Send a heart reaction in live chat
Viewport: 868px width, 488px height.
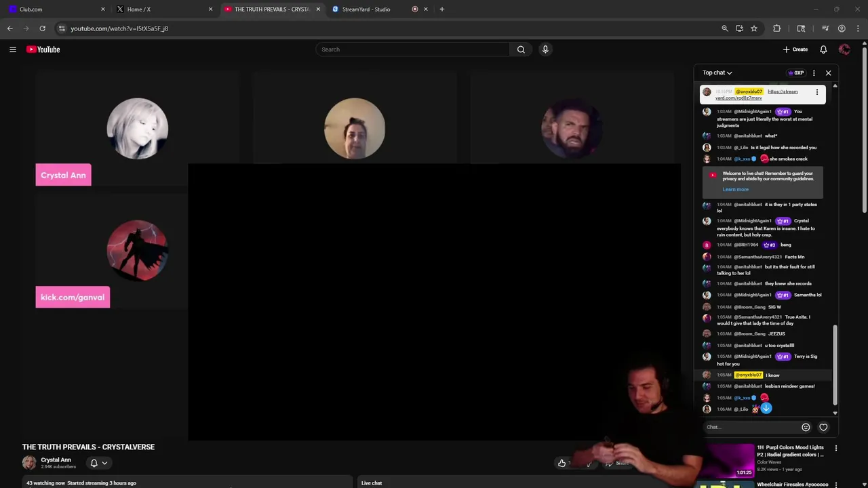pos(823,427)
